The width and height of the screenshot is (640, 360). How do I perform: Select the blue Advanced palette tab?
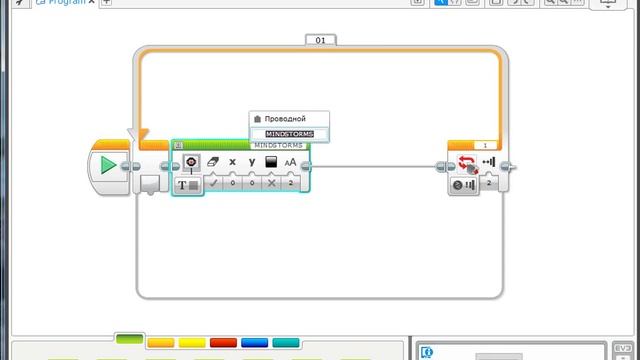255,343
